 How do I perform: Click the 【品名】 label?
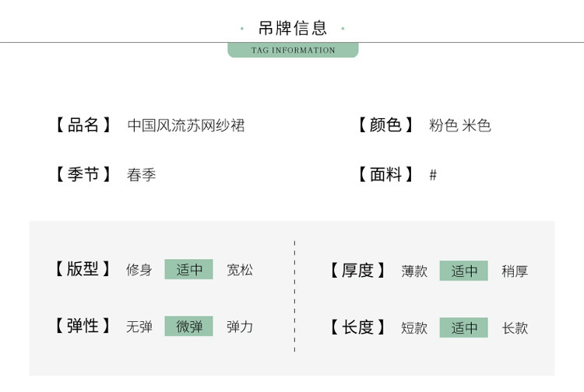tap(83, 125)
